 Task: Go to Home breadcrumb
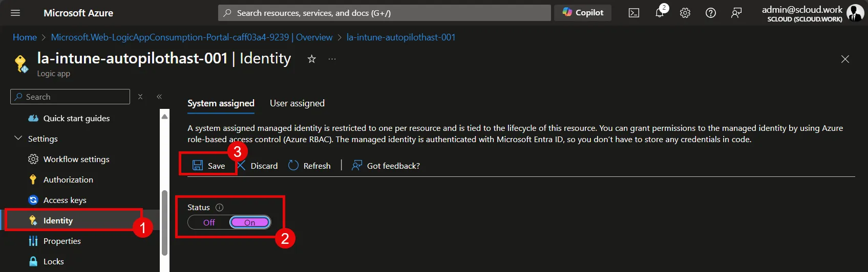(x=25, y=37)
